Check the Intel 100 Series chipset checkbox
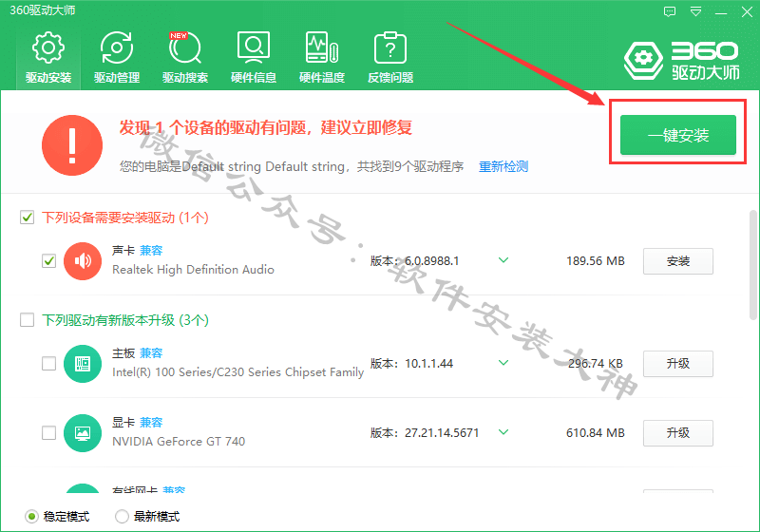 tap(49, 364)
